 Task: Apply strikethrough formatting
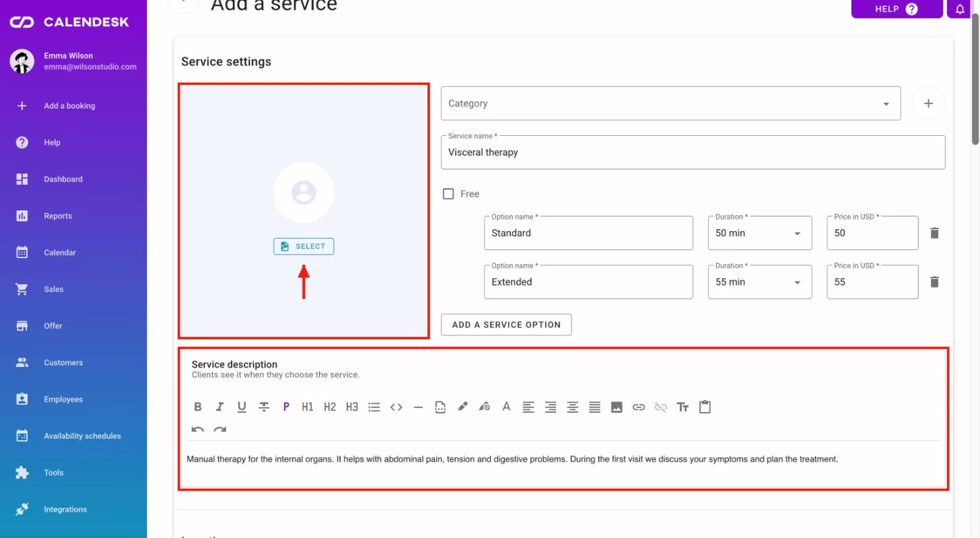[x=264, y=407]
